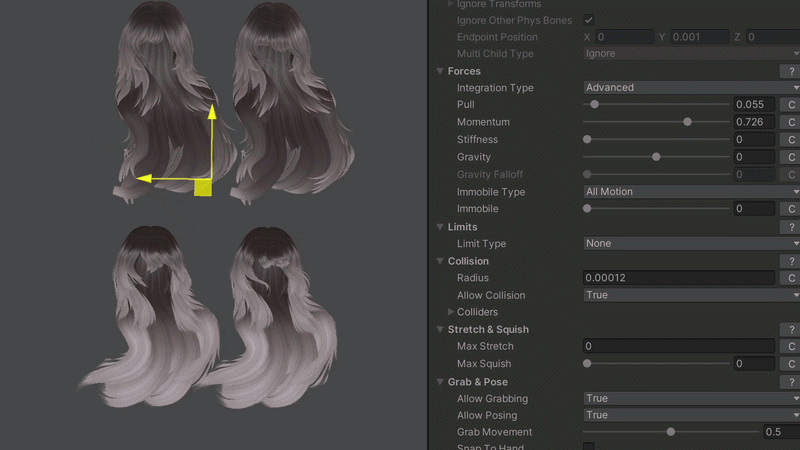800x450 pixels.
Task: Click the curve button next to Pull
Action: point(790,105)
